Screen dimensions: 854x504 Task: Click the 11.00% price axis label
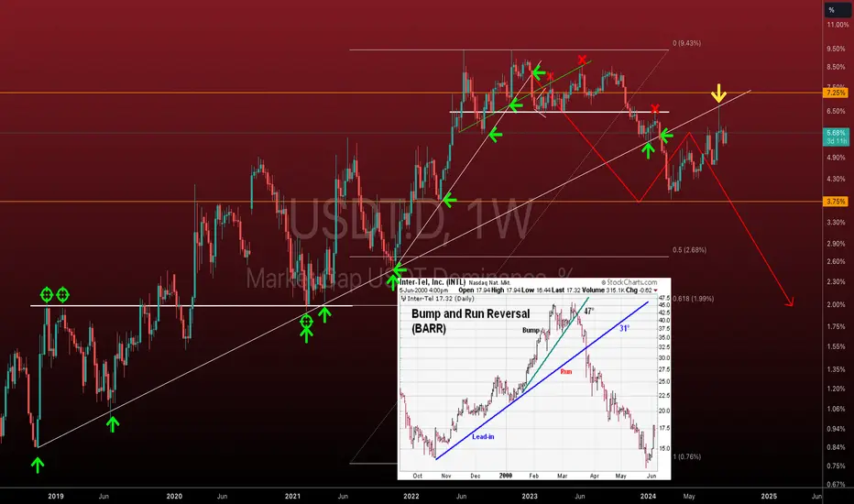(x=838, y=25)
